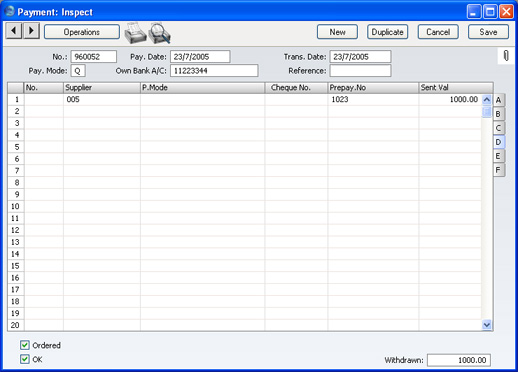Switch to flip tab B
The image size is (518, 372).
pyautogui.click(x=499, y=114)
